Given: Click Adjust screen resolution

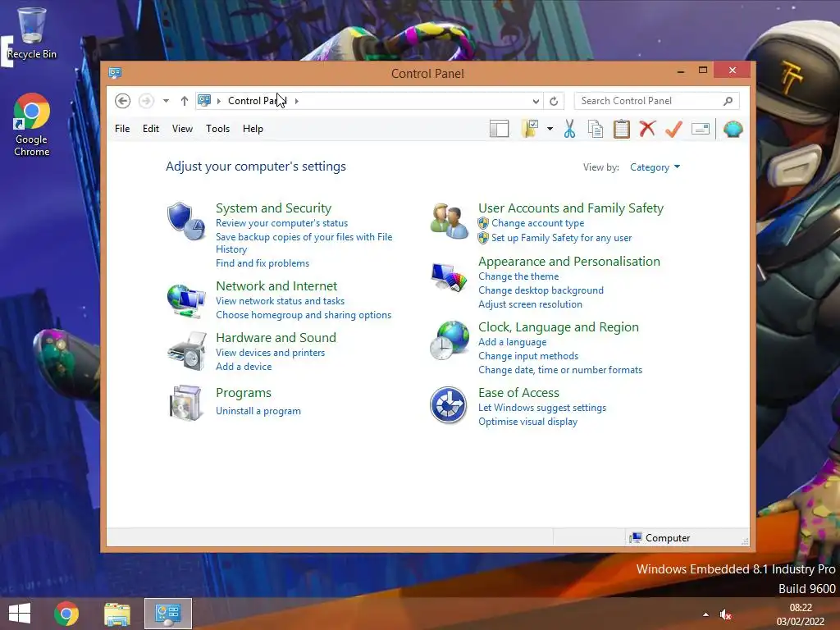Looking at the screenshot, I should tap(531, 304).
